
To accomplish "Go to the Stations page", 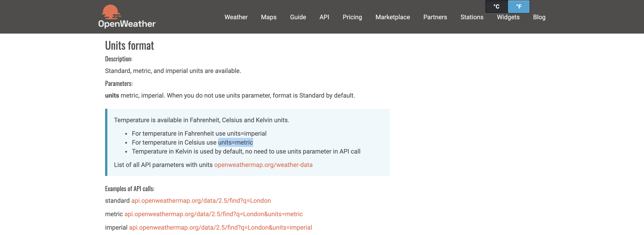I will coord(472,17).
